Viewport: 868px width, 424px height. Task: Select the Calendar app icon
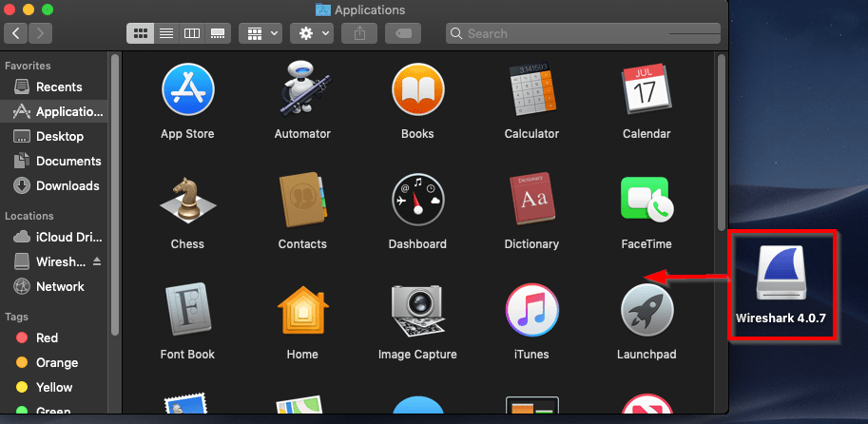pyautogui.click(x=646, y=88)
